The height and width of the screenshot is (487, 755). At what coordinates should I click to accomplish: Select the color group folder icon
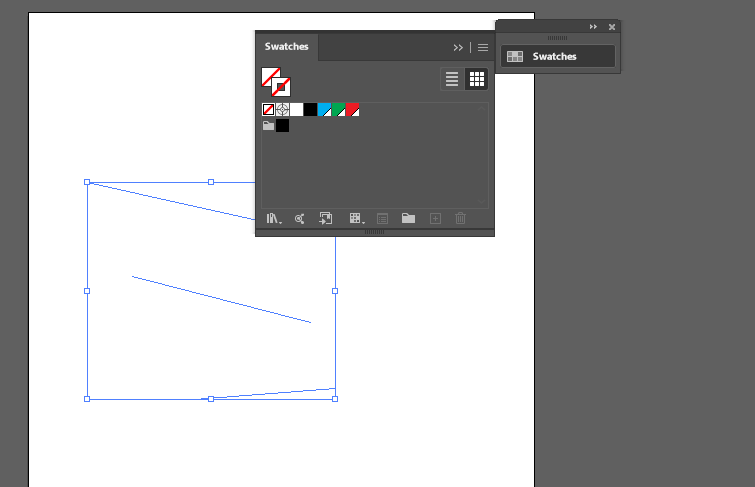tap(269, 126)
